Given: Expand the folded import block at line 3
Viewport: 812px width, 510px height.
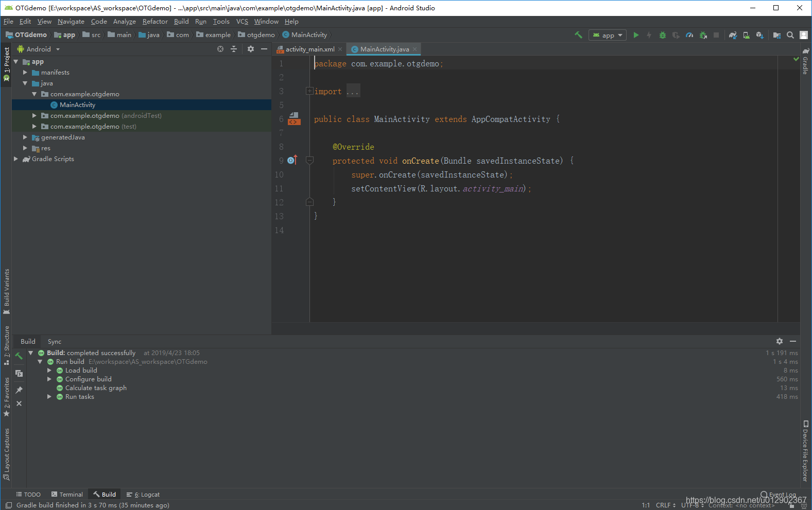Looking at the screenshot, I should (x=309, y=91).
